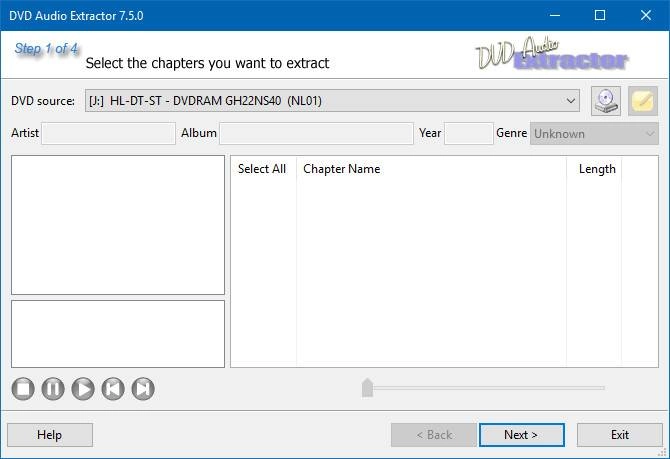
Task: Click the Year input field
Action: [469, 134]
